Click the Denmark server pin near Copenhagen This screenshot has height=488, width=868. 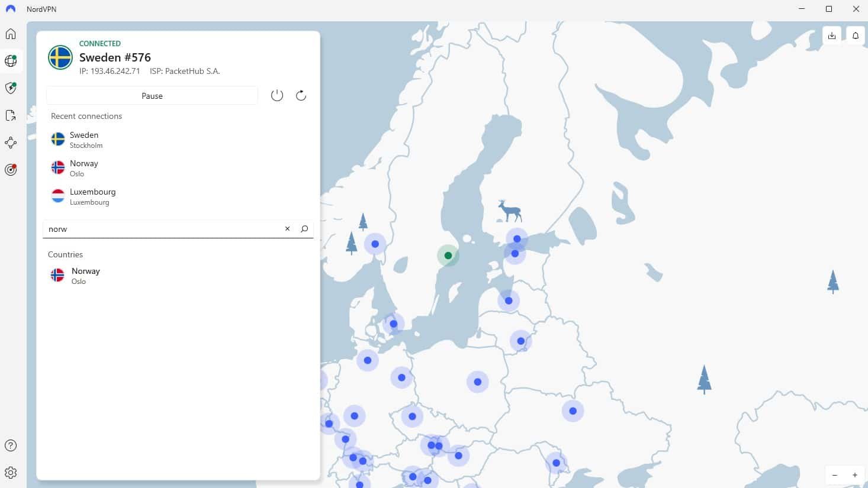pyautogui.click(x=394, y=324)
